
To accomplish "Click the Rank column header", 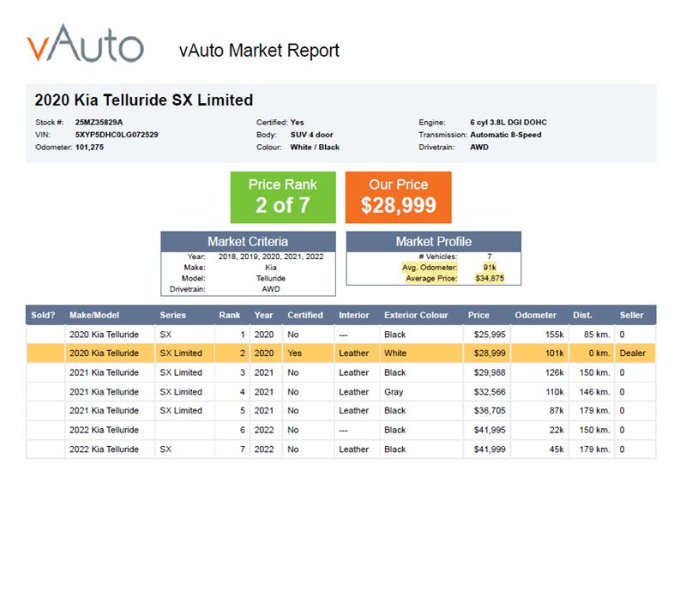I will point(230,315).
